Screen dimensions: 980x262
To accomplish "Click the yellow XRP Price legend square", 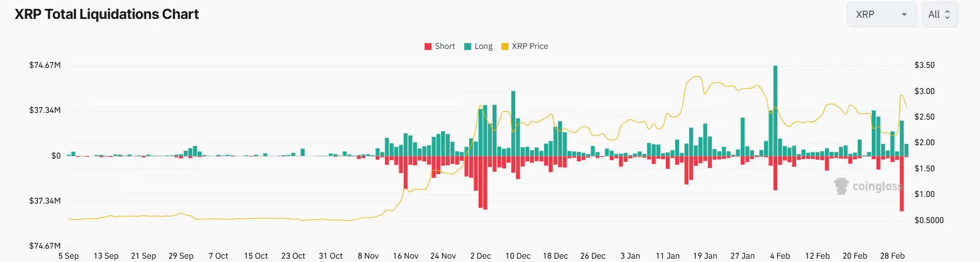I will 505,47.
